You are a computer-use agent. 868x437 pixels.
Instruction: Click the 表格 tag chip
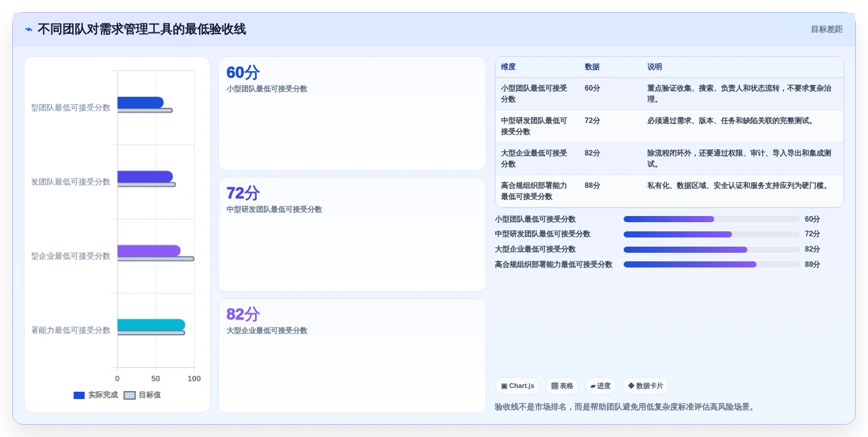click(562, 386)
